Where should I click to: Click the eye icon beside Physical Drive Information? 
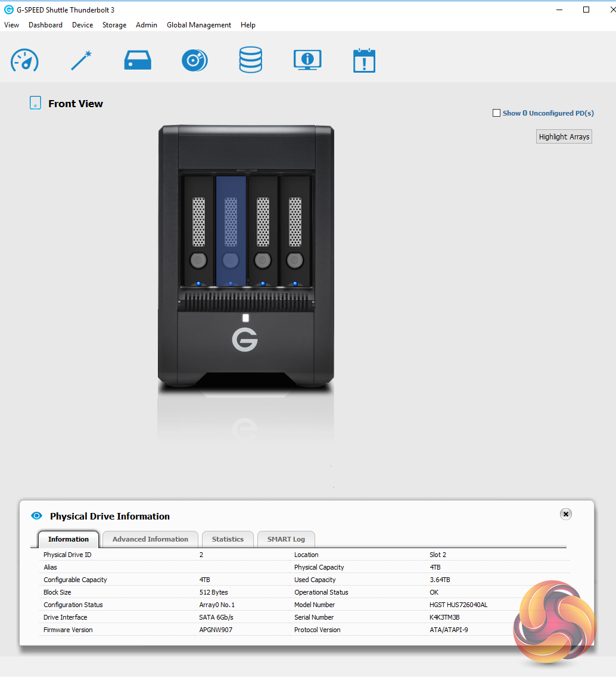(37, 515)
